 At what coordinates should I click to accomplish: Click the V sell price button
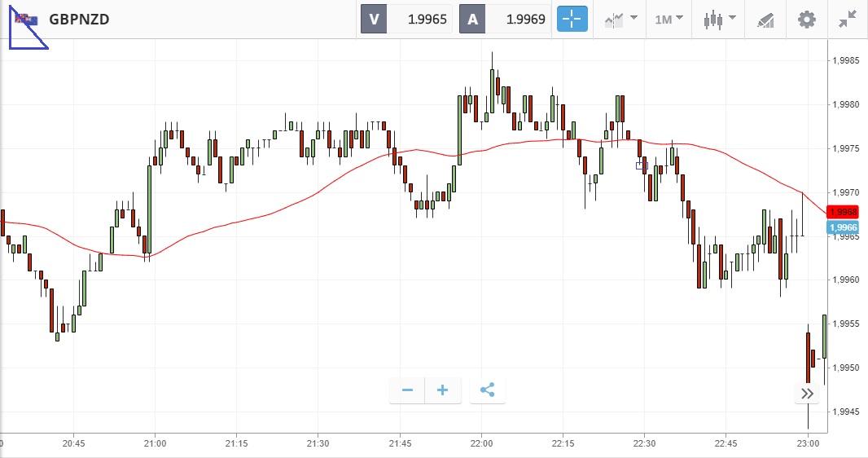point(407,19)
